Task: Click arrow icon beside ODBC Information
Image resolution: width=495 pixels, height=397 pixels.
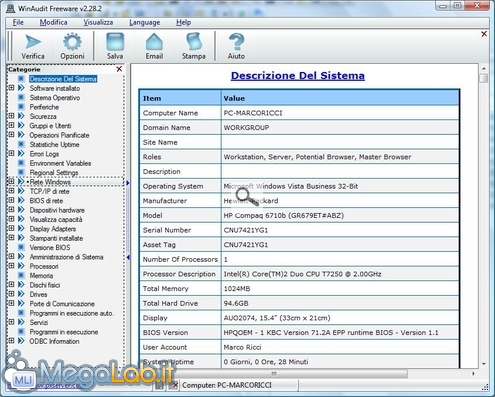Action: tap(21, 341)
